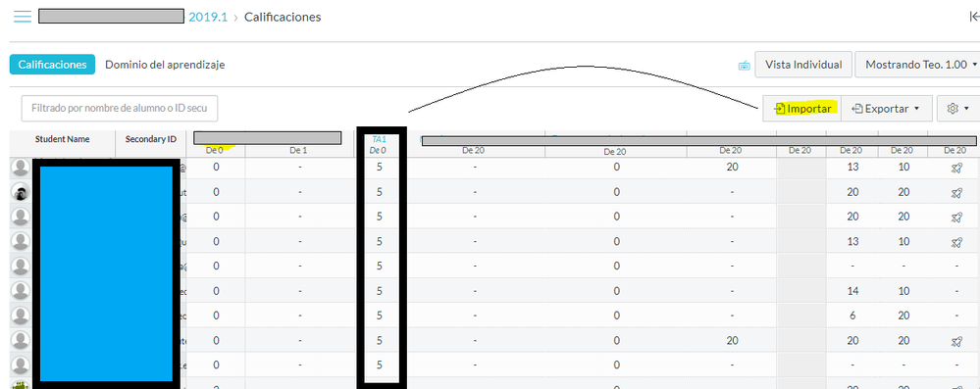
Task: Focus the student name filter field
Action: [120, 108]
